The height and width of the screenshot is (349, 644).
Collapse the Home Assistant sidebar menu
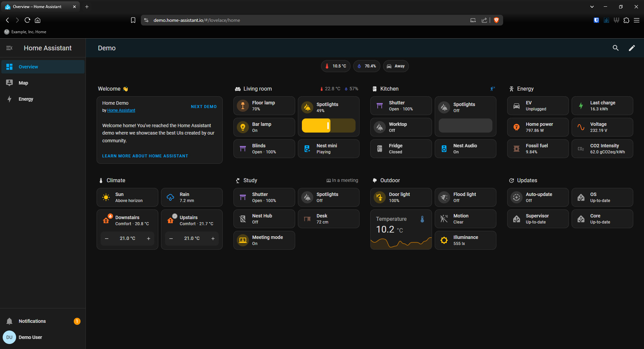[x=9, y=48]
